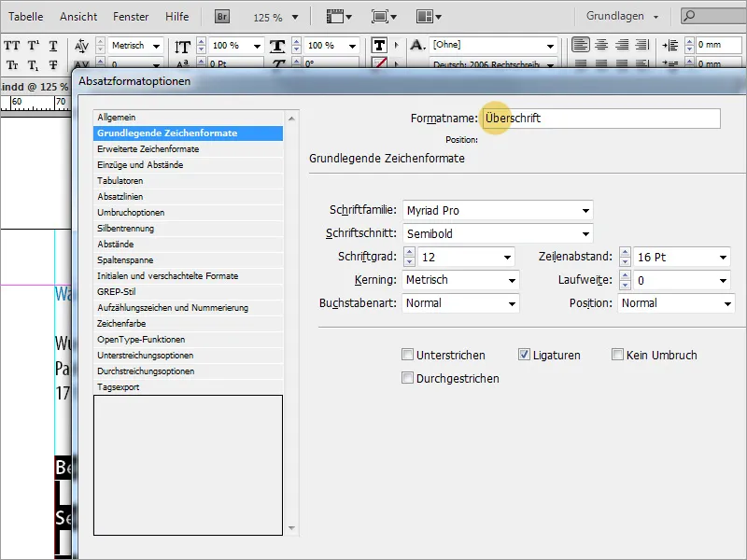This screenshot has width=747, height=560.
Task: Enable the Kein Umbruch checkbox
Action: (617, 355)
